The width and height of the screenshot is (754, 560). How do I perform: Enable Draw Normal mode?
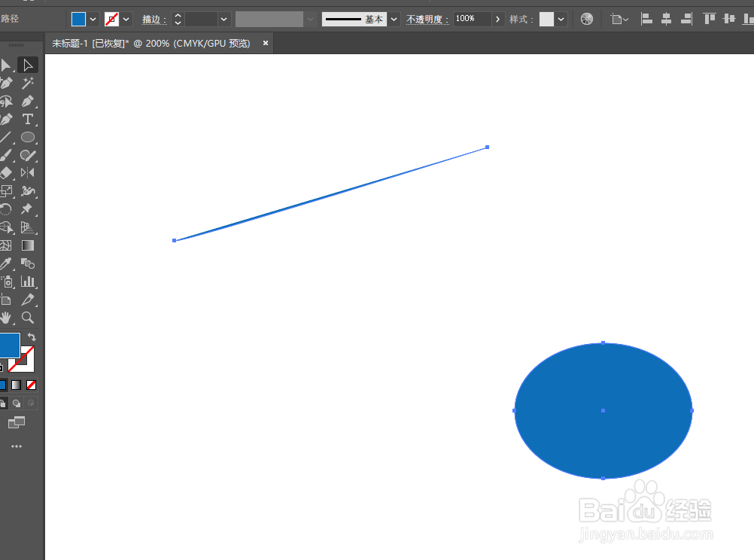(x=3, y=403)
